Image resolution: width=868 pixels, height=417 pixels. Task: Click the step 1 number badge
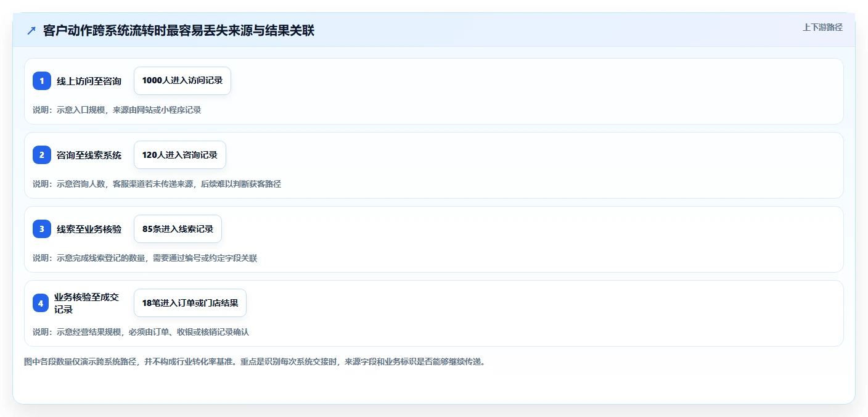click(42, 81)
